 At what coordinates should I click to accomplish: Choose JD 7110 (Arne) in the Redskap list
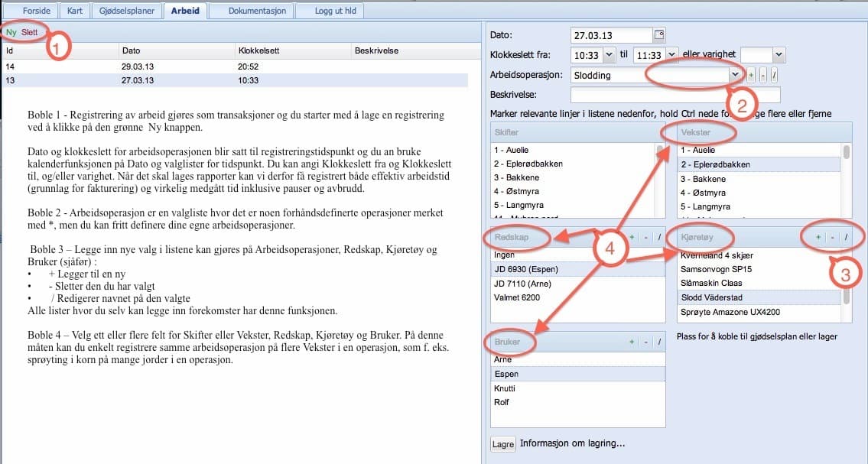coord(578,284)
